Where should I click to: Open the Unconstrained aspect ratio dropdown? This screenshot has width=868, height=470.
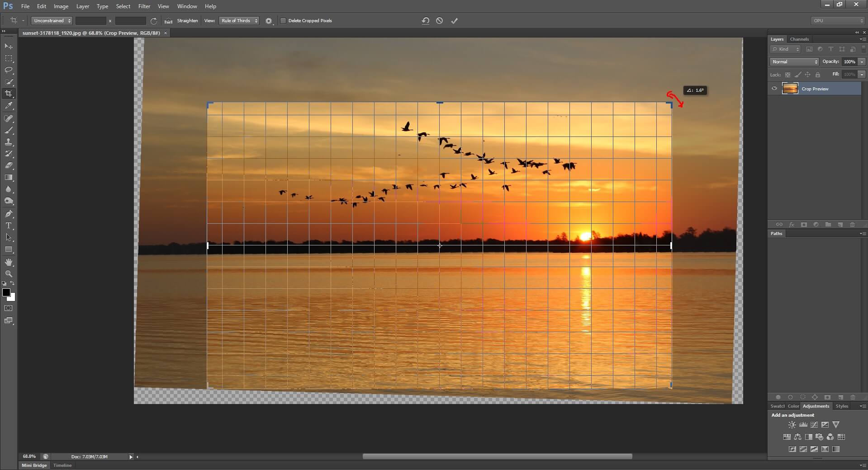tap(52, 21)
